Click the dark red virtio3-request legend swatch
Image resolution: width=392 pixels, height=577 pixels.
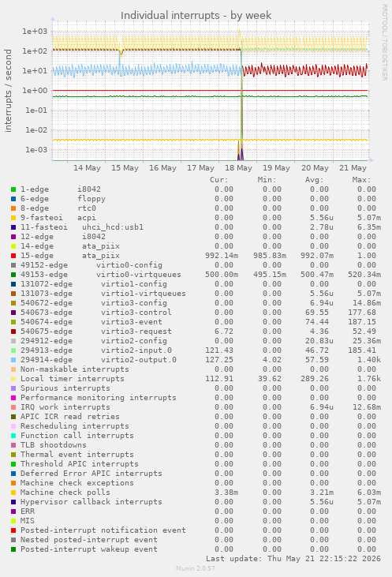point(13,332)
